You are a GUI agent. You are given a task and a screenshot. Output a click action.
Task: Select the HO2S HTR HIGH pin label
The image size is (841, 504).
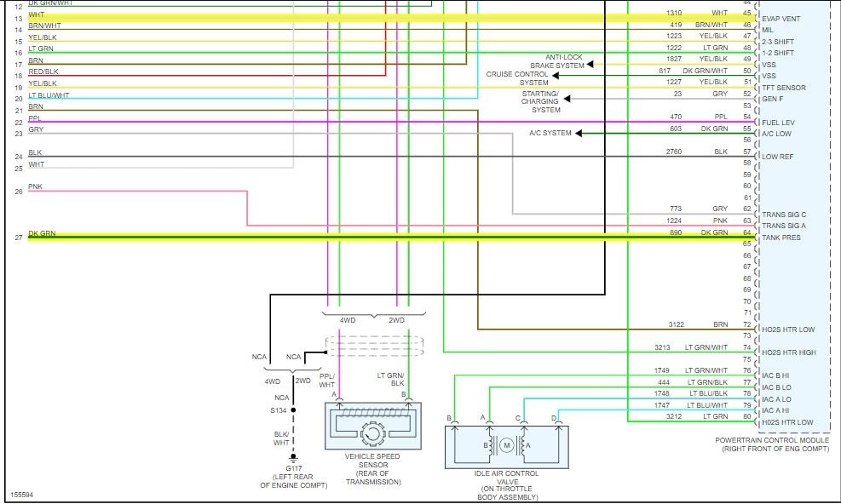click(788, 352)
